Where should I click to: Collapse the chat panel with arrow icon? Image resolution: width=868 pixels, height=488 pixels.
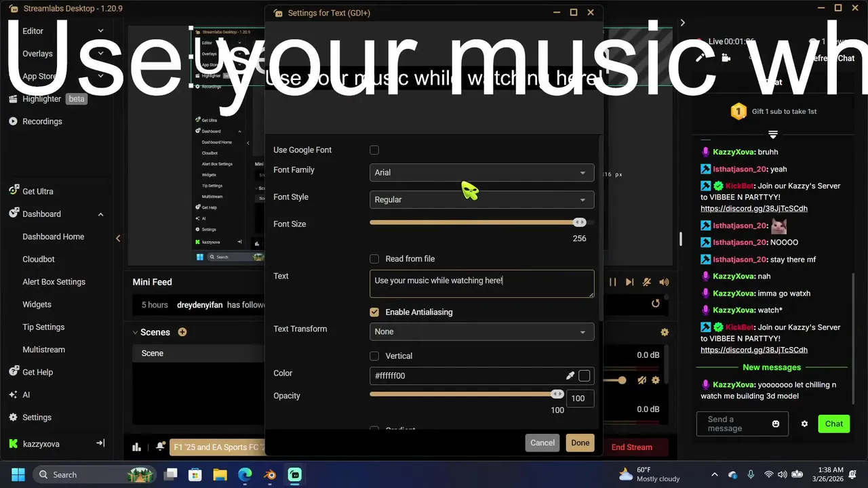pyautogui.click(x=682, y=22)
